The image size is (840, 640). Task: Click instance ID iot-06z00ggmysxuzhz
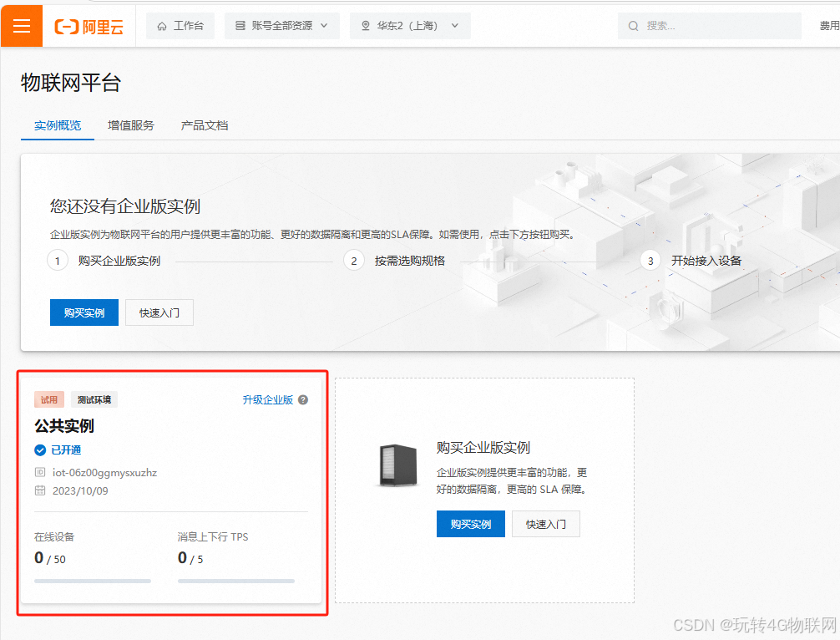pos(104,473)
